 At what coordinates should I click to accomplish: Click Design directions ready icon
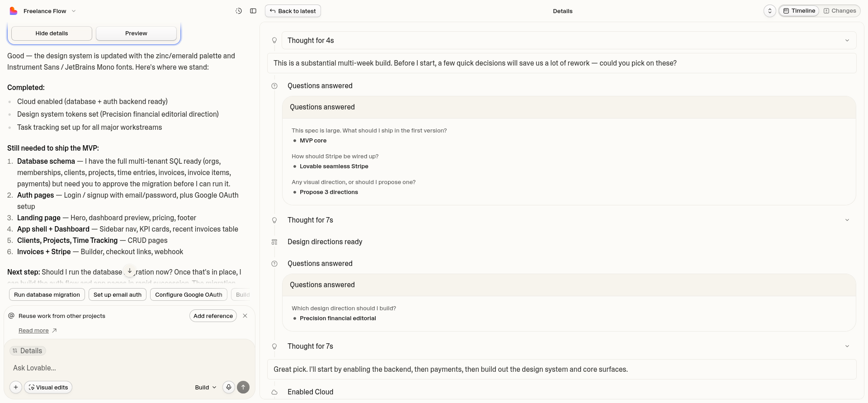pyautogui.click(x=274, y=242)
